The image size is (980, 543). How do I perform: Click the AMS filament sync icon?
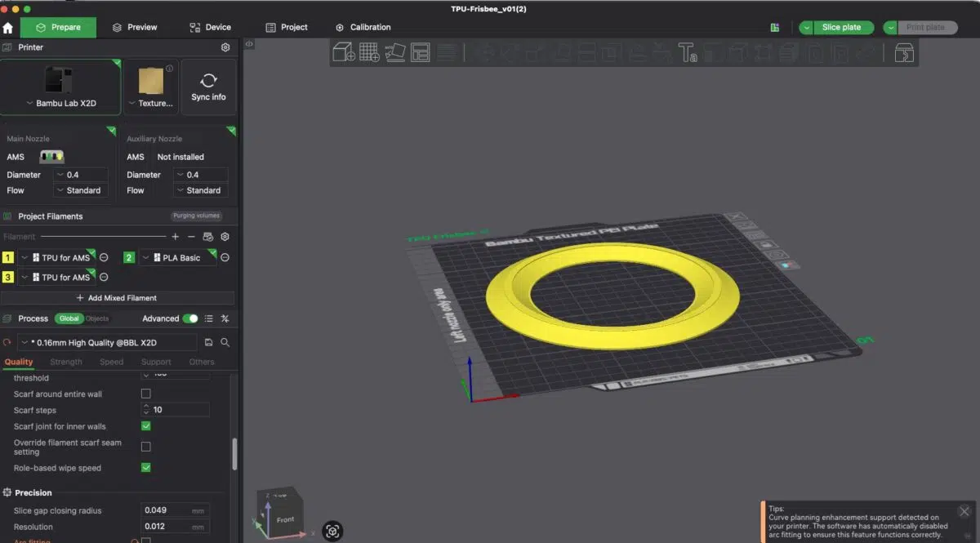tap(208, 237)
